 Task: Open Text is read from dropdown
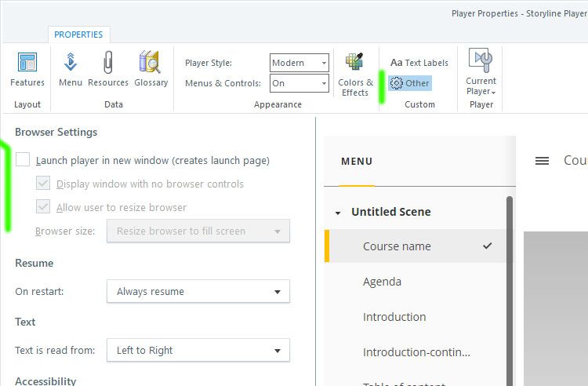pos(198,351)
